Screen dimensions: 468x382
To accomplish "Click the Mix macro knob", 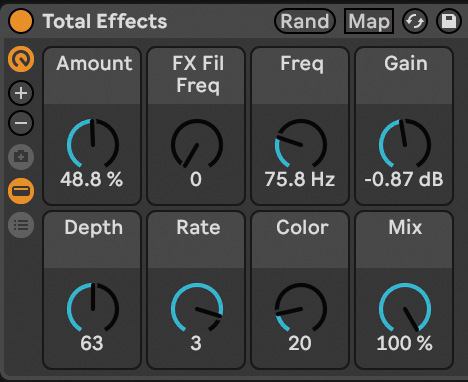I will click(405, 308).
